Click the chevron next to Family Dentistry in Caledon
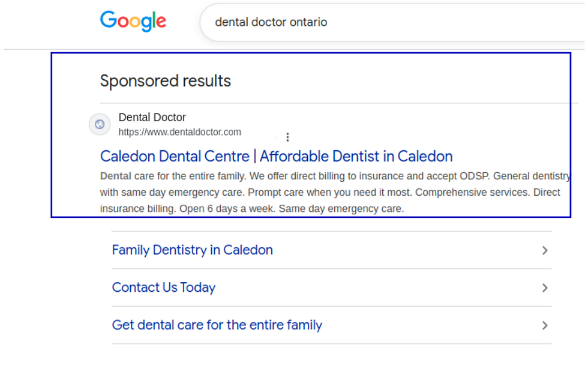Viewport: 588px width, 377px height. point(545,250)
